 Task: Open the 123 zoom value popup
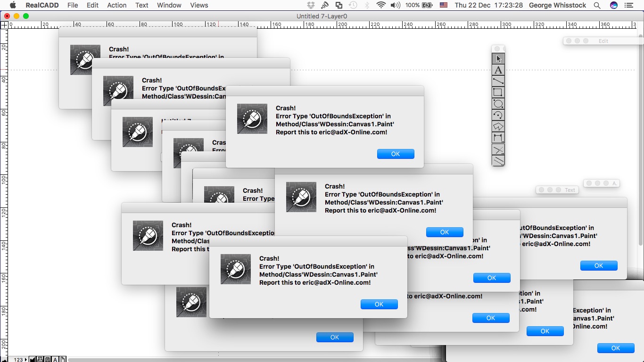click(20, 359)
